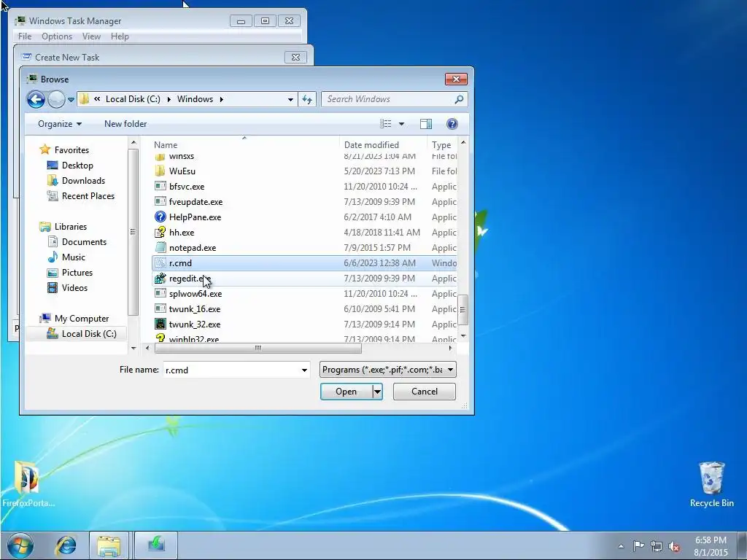Screen dimensions: 747x560
Task: Click the twunk_32.exe icon
Action: point(160,324)
